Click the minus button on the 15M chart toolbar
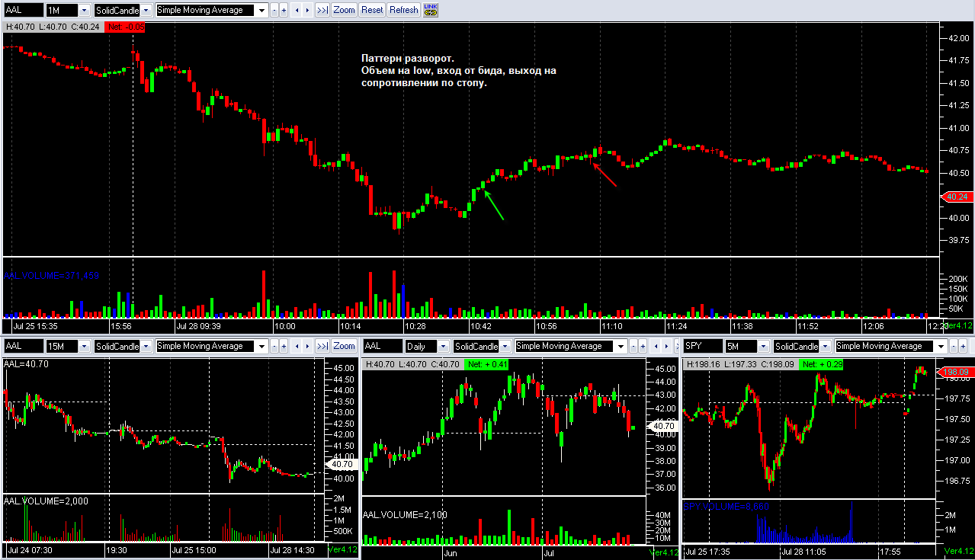Viewport: 975px width, 560px height. click(x=274, y=346)
